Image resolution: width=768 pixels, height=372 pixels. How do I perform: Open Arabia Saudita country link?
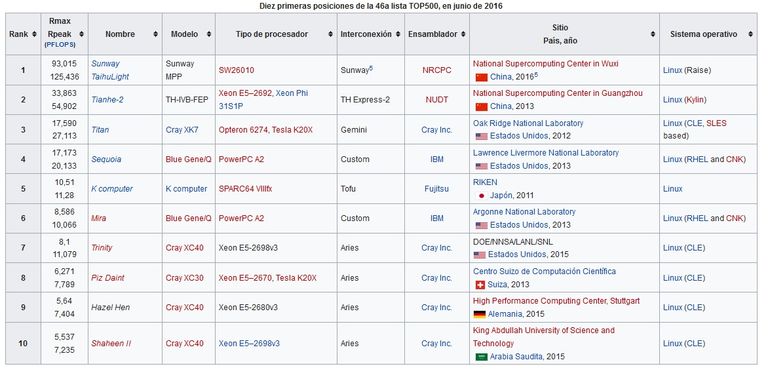coord(516,356)
